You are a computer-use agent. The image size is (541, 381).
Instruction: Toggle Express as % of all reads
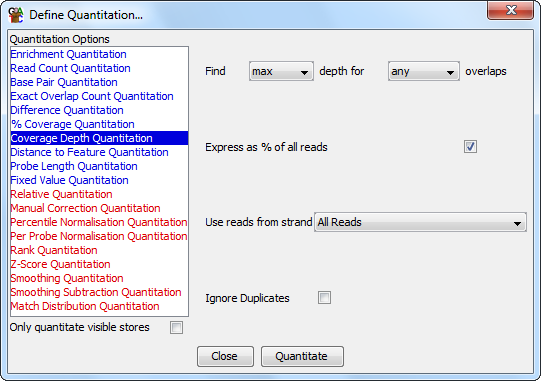coord(470,147)
